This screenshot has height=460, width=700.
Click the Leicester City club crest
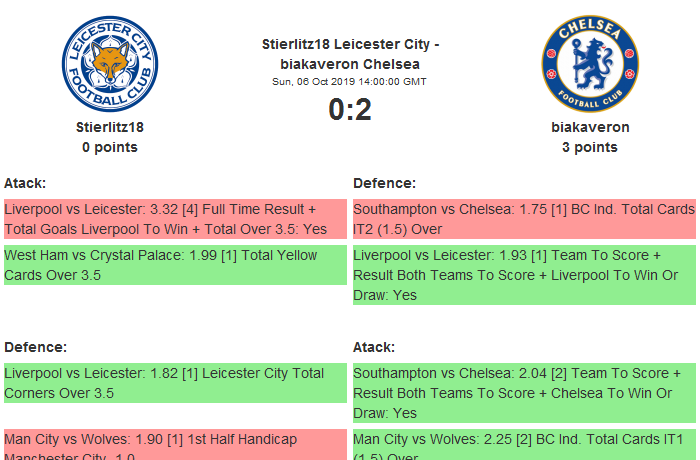coord(110,64)
